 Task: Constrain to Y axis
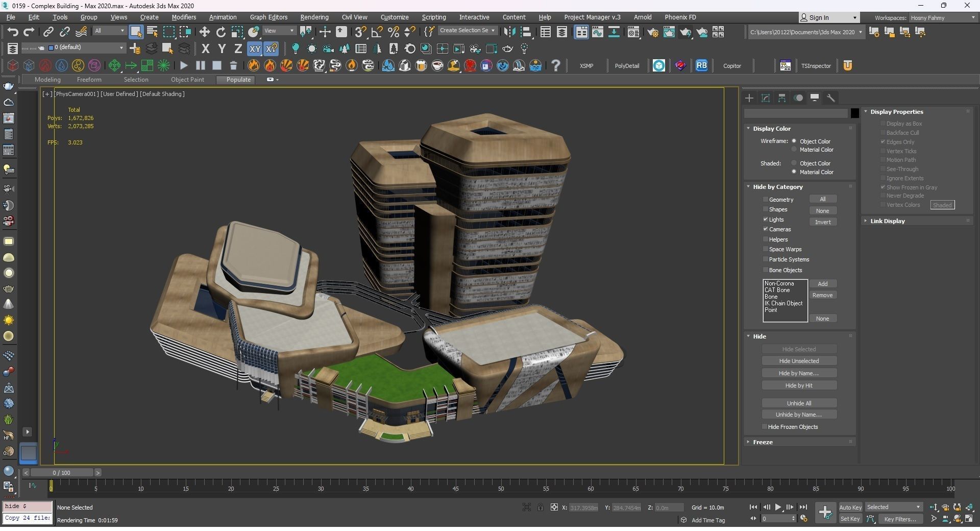(222, 49)
